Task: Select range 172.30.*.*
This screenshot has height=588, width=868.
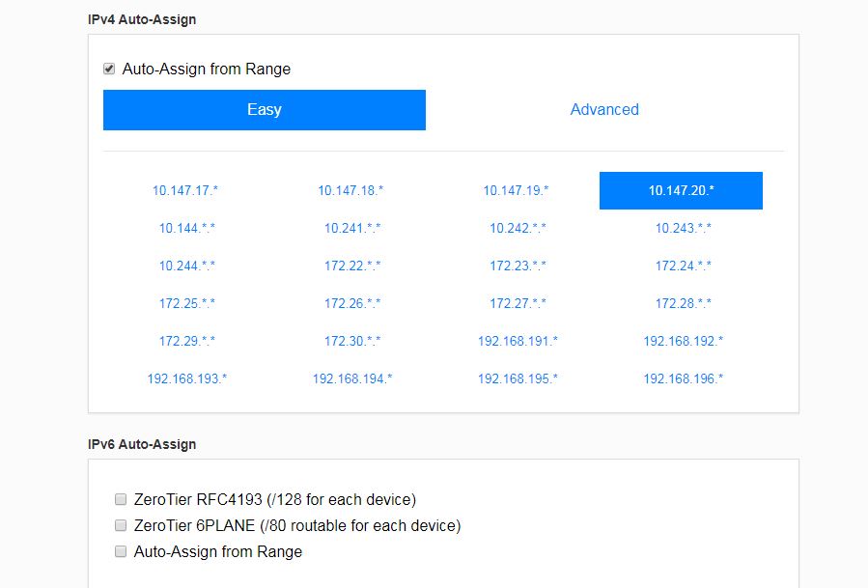Action: (x=352, y=341)
